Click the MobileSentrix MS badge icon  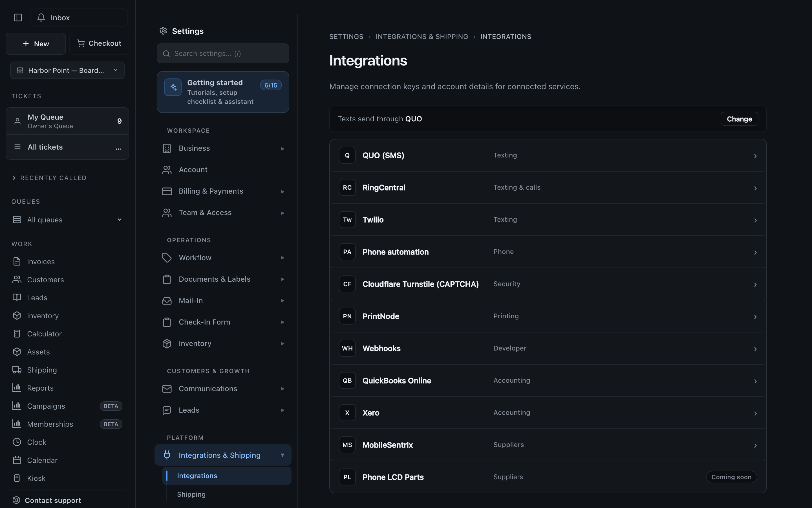(x=347, y=445)
